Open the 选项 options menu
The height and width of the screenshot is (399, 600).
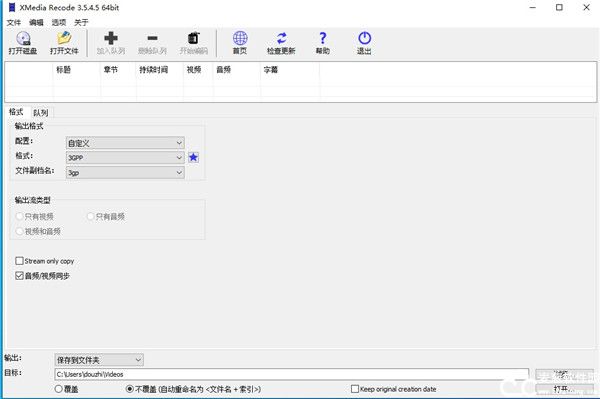coord(59,23)
